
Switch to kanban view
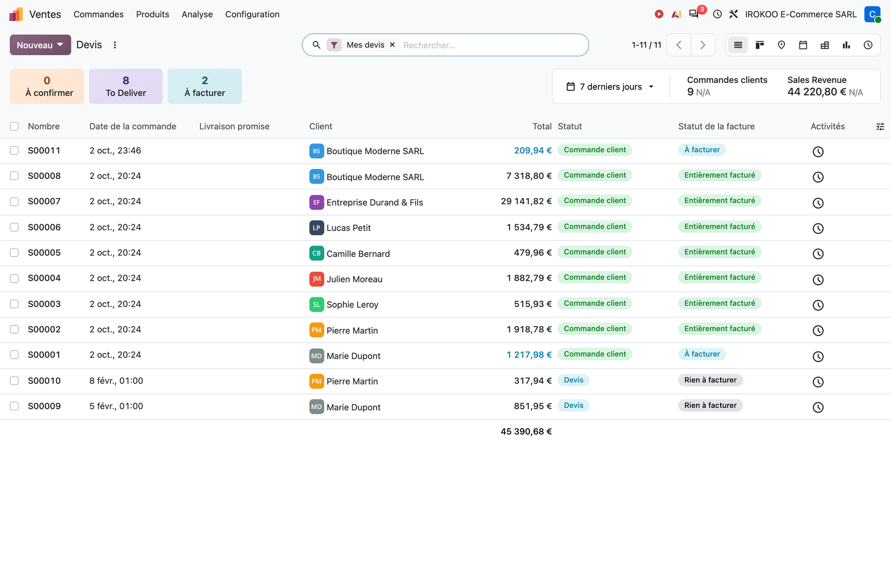coord(760,45)
